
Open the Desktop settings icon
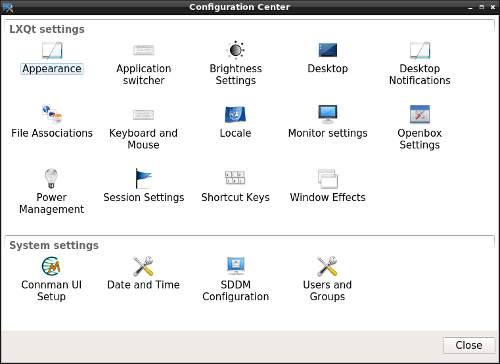click(328, 50)
